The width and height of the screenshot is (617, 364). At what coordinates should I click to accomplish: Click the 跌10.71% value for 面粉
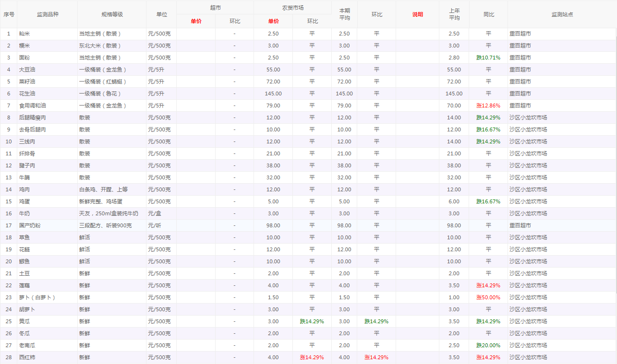tap(488, 58)
